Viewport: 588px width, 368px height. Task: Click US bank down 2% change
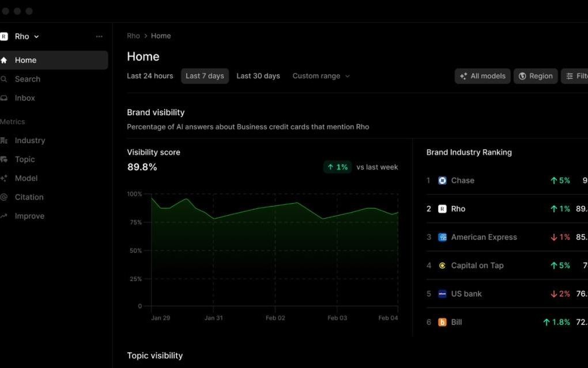[x=560, y=294]
